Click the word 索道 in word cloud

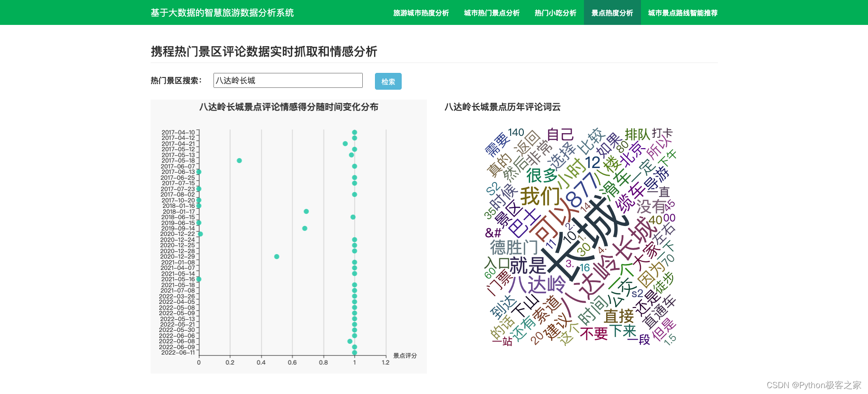pyautogui.click(x=546, y=310)
